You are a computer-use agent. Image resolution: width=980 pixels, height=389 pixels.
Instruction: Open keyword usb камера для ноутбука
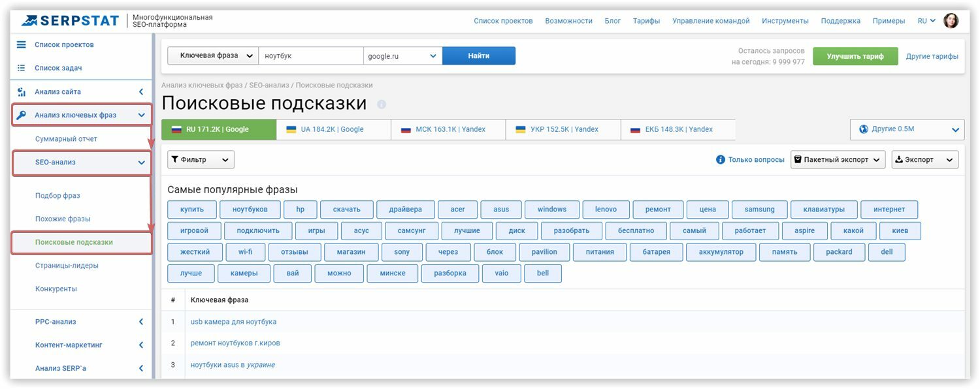pyautogui.click(x=233, y=322)
